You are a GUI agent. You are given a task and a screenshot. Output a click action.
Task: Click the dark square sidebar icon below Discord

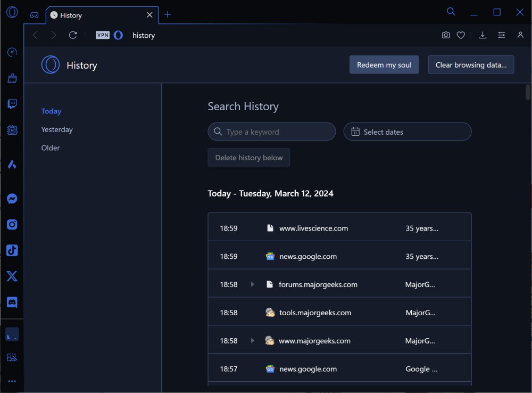(x=12, y=334)
